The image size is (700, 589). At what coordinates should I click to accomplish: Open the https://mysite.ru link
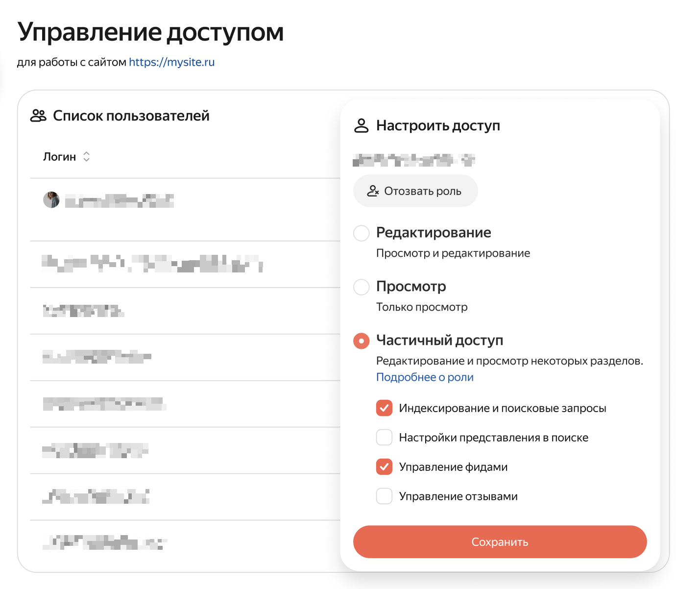pyautogui.click(x=172, y=62)
